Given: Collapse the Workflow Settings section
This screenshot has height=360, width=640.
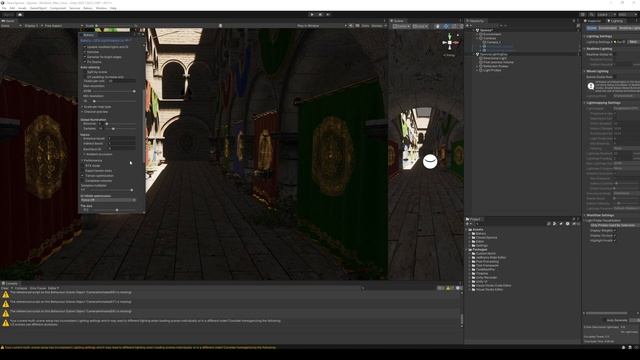Looking at the screenshot, I should 584,215.
